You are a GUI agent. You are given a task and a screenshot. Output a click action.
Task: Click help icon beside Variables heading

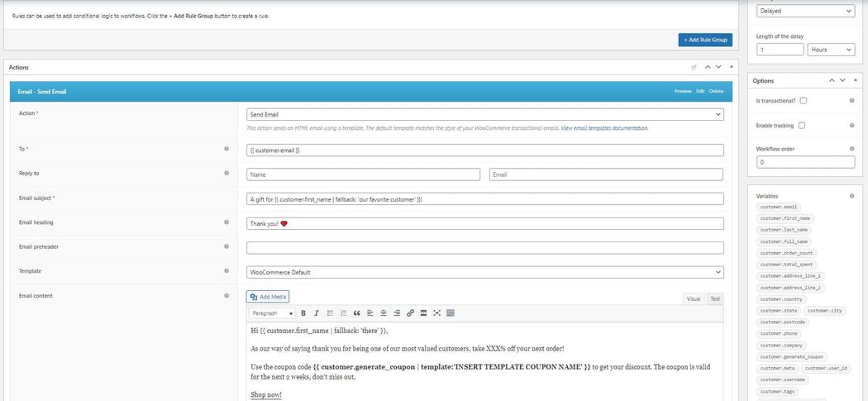click(x=852, y=195)
